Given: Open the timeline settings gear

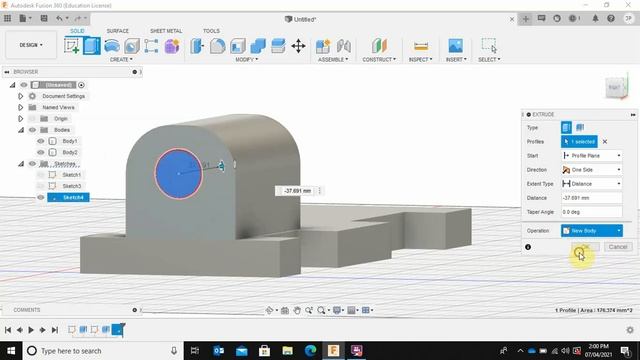Looking at the screenshot, I should coord(630,330).
